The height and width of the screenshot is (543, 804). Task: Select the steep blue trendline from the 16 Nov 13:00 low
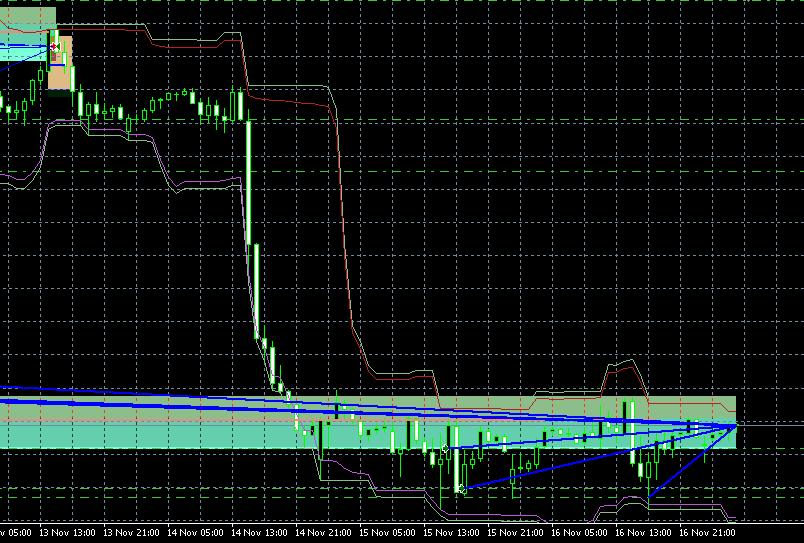(692, 461)
